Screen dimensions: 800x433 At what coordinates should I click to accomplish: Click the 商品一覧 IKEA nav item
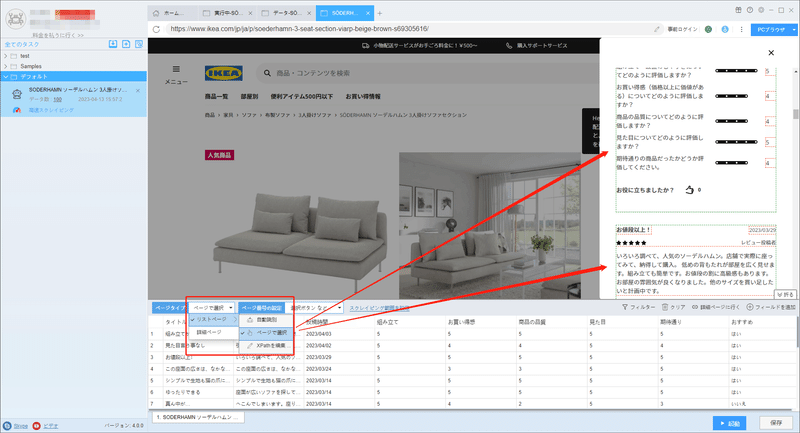coord(216,96)
